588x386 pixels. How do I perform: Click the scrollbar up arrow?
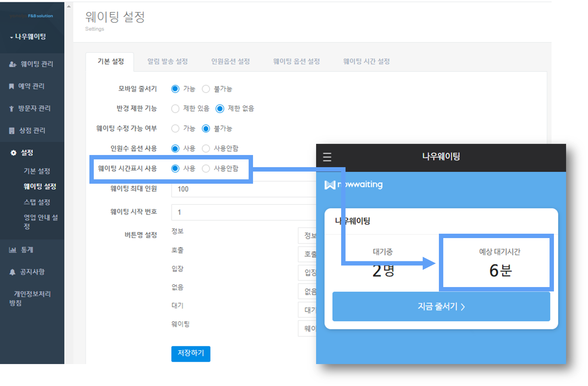click(x=69, y=6)
